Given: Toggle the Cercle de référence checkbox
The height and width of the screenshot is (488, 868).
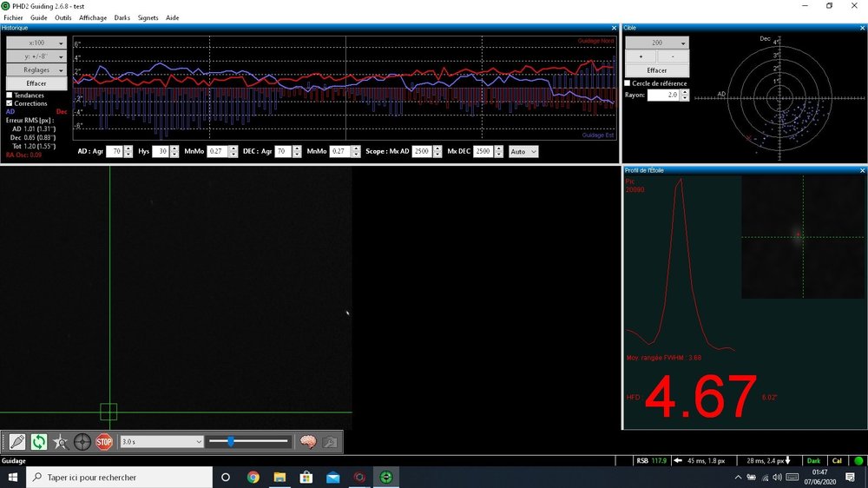Looking at the screenshot, I should click(628, 83).
